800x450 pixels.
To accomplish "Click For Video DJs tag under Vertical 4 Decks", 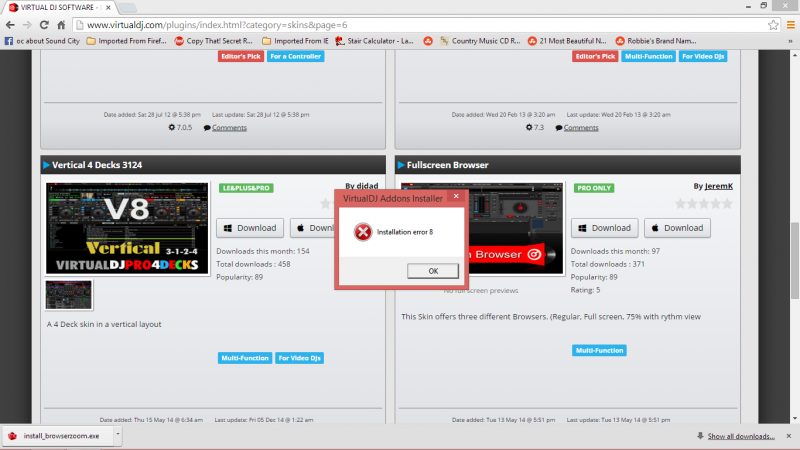I will coord(299,358).
